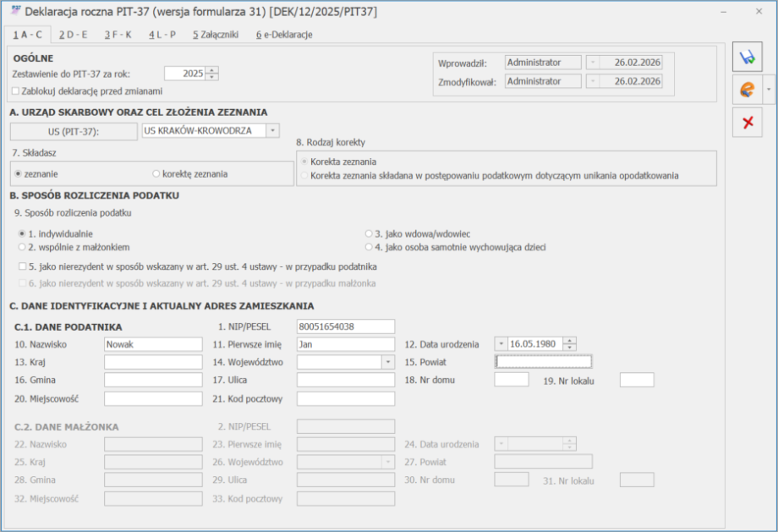The image size is (778, 532).
Task: Select 'korektę zeznania' radio button
Action: (x=156, y=173)
